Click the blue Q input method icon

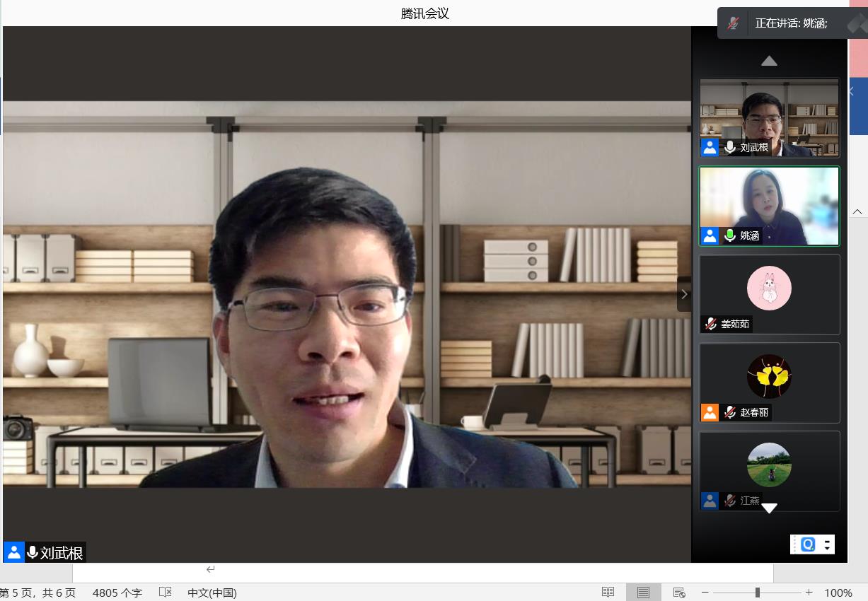point(808,544)
